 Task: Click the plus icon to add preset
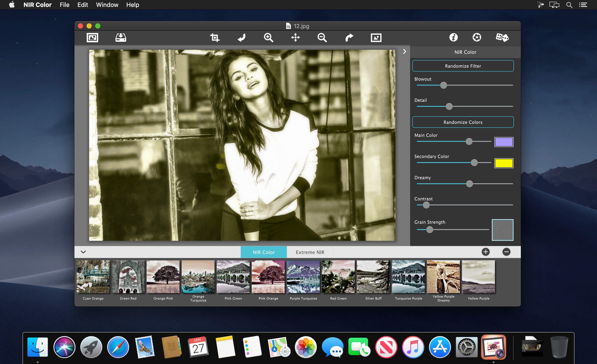tap(486, 252)
